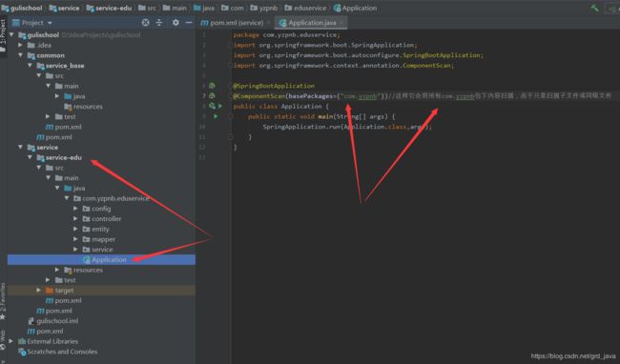Expand the test folder under service_base
This screenshot has width=620, height=364.
(x=48, y=116)
